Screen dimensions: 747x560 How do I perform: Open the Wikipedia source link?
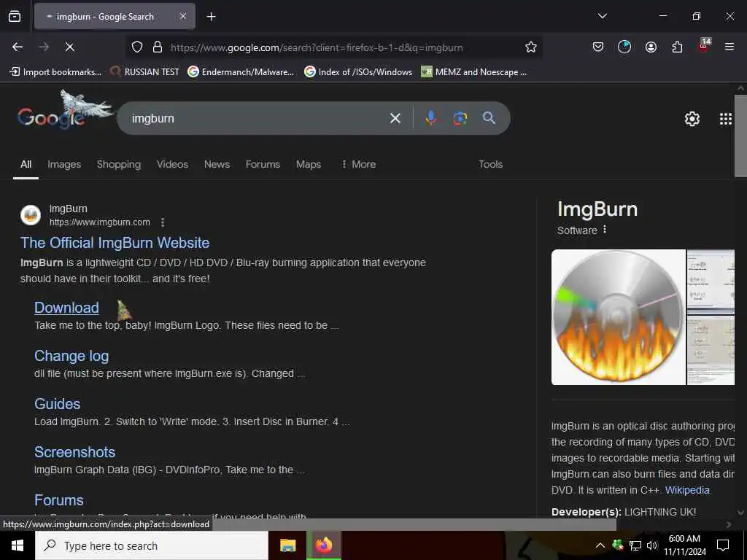[x=687, y=490]
